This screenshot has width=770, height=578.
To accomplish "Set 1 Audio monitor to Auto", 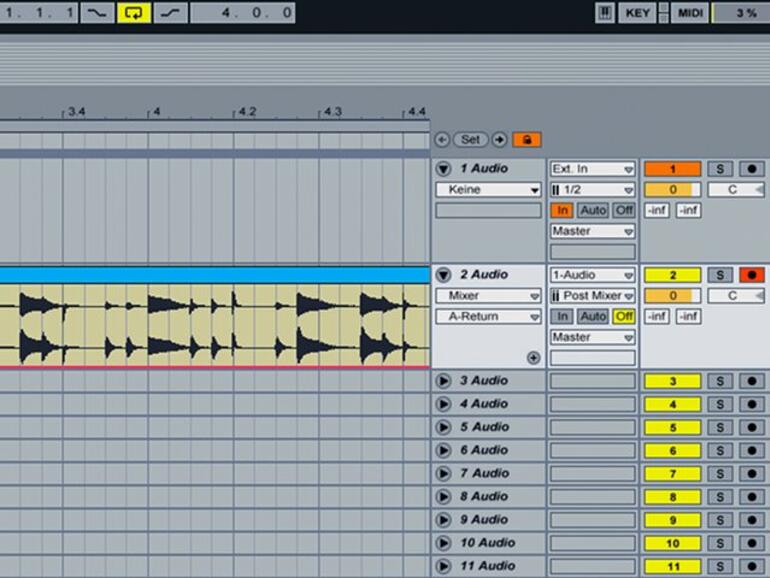I will pyautogui.click(x=592, y=210).
